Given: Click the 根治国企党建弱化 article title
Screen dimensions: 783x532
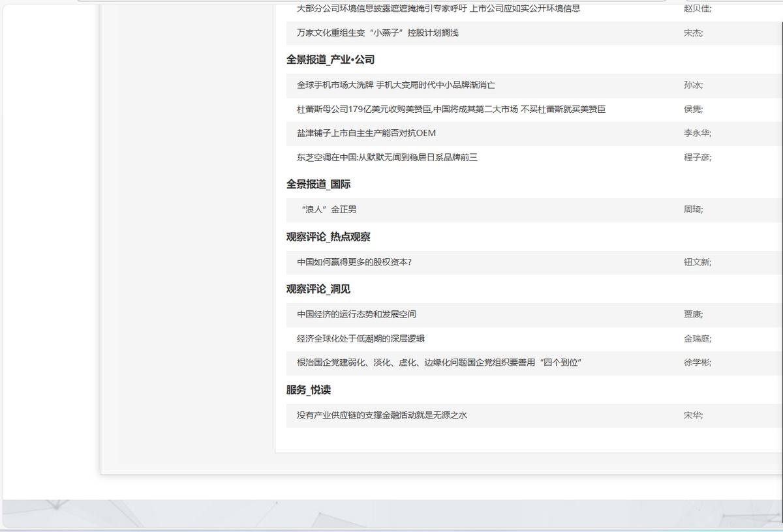Looking at the screenshot, I should click(438, 363).
